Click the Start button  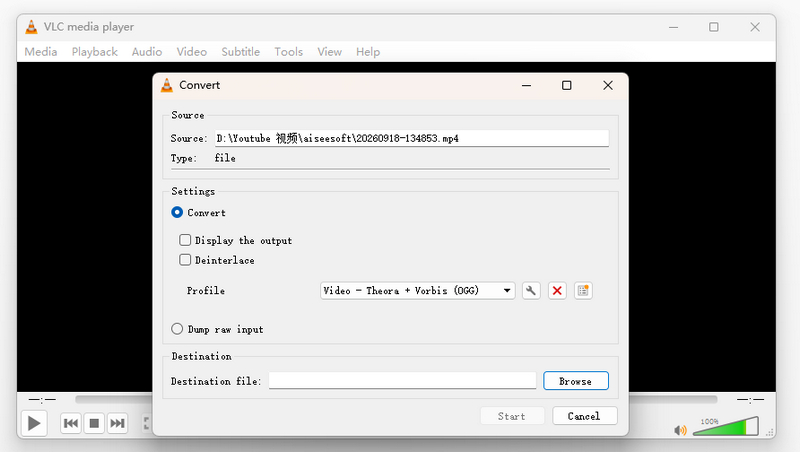pos(512,416)
